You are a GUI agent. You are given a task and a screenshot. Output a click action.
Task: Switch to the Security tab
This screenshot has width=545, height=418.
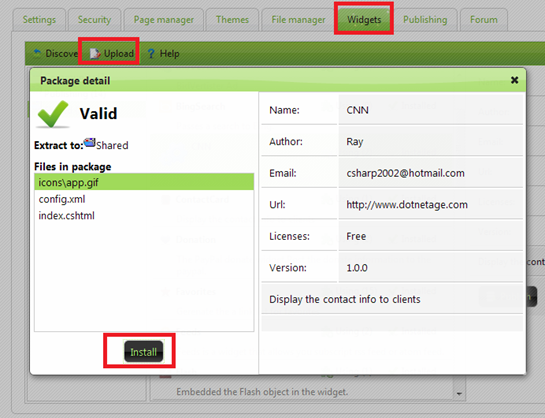click(94, 20)
